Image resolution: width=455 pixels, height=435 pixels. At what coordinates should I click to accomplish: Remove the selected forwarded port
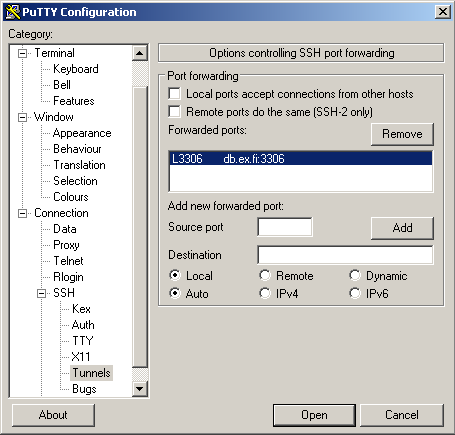pos(402,134)
